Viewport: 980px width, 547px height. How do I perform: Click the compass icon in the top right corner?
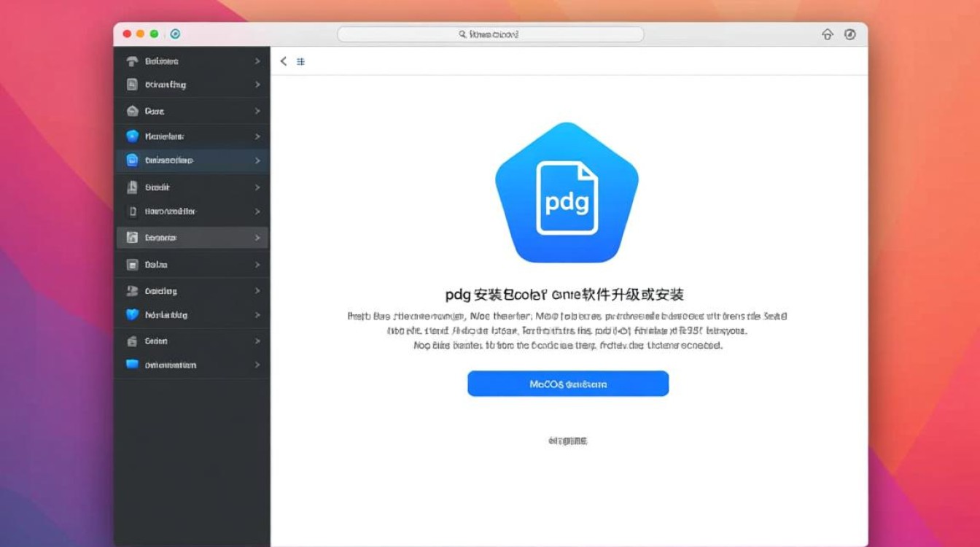coord(850,34)
